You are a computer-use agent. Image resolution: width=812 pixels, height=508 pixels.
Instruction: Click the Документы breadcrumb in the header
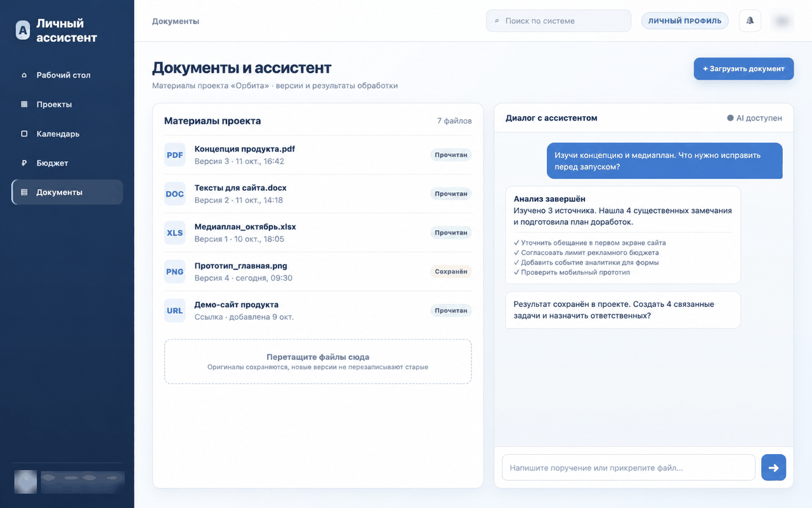(176, 21)
